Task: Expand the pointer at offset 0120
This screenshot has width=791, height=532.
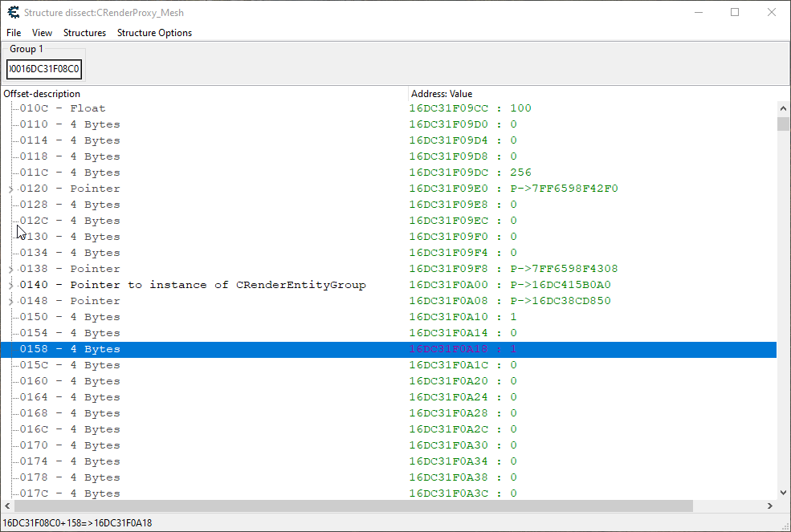Action: coord(10,189)
